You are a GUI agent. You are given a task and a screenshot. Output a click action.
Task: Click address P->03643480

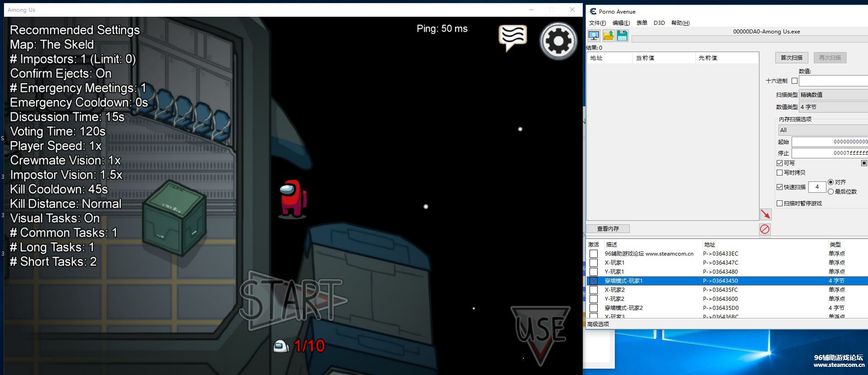(x=721, y=272)
